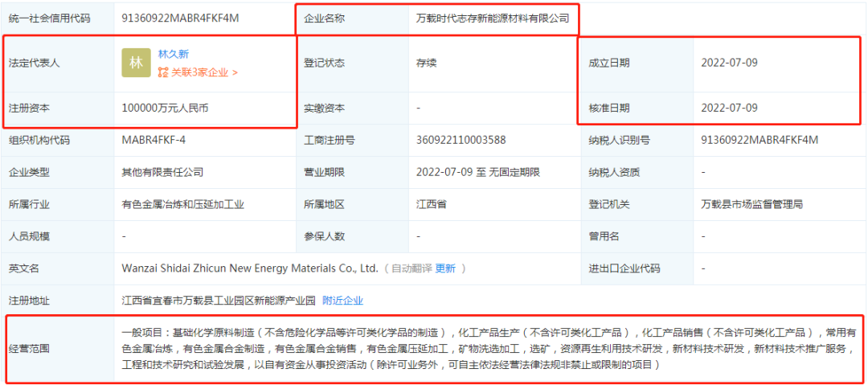The width and height of the screenshot is (868, 385).
Task: Click industry 有色金属冶炼和压延加工业
Action: point(183,204)
